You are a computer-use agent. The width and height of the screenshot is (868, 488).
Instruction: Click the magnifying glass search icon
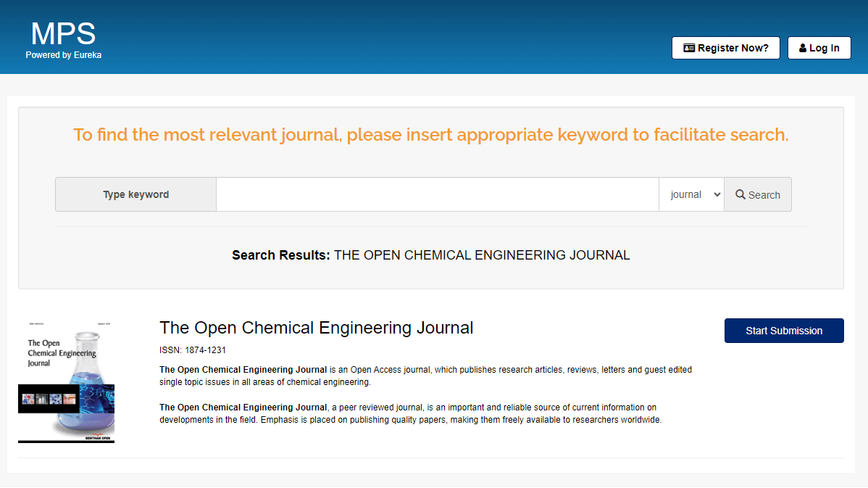pos(740,194)
